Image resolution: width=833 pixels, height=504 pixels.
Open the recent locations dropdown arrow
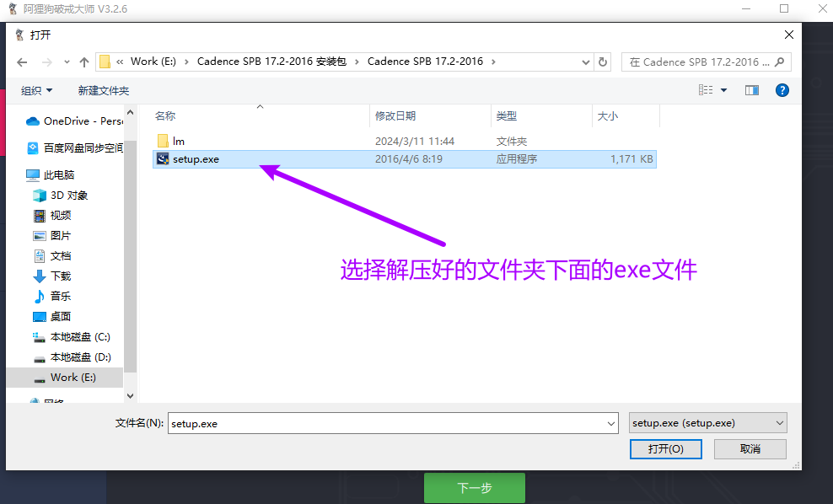click(67, 62)
